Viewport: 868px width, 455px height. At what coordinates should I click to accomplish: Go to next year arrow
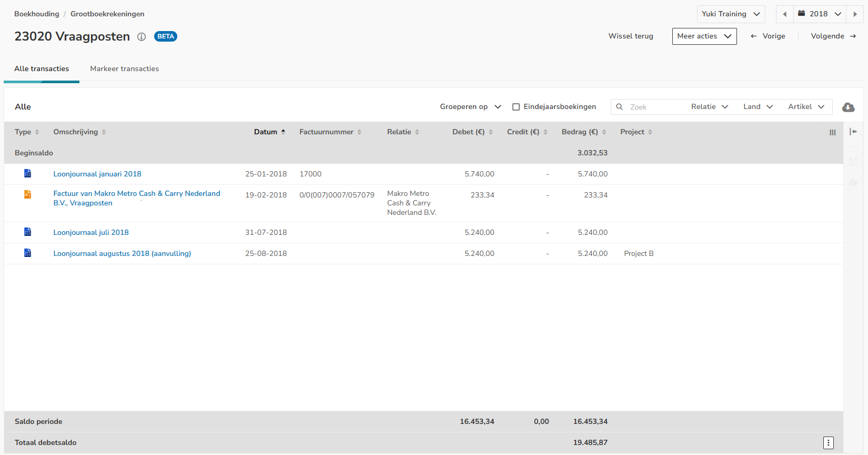point(855,14)
